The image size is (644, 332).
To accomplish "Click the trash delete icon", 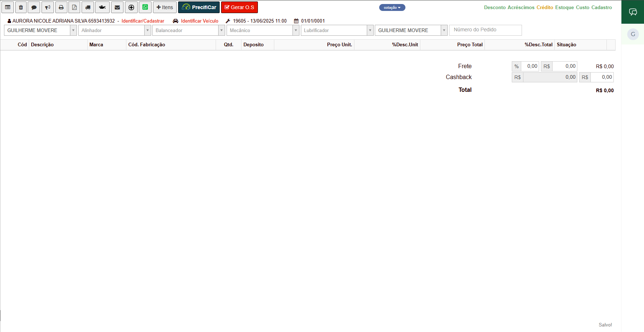I will 21,7.
